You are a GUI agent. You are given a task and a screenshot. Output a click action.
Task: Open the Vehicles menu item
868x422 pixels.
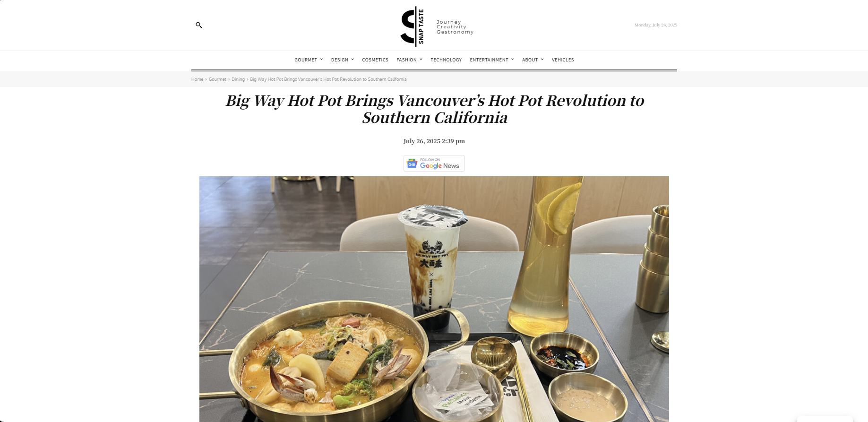563,60
